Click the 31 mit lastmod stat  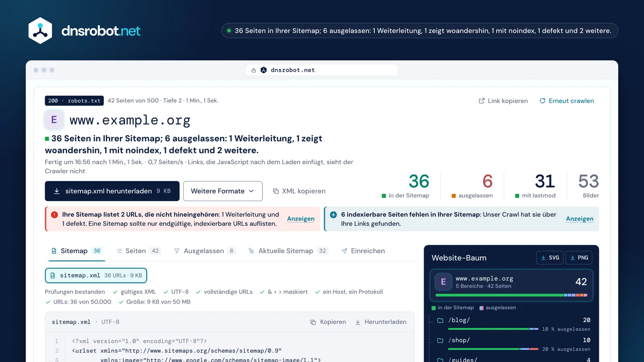(535, 186)
